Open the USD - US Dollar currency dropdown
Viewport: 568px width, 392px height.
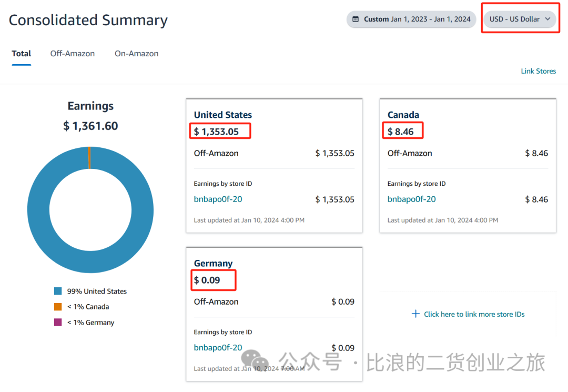coord(520,19)
